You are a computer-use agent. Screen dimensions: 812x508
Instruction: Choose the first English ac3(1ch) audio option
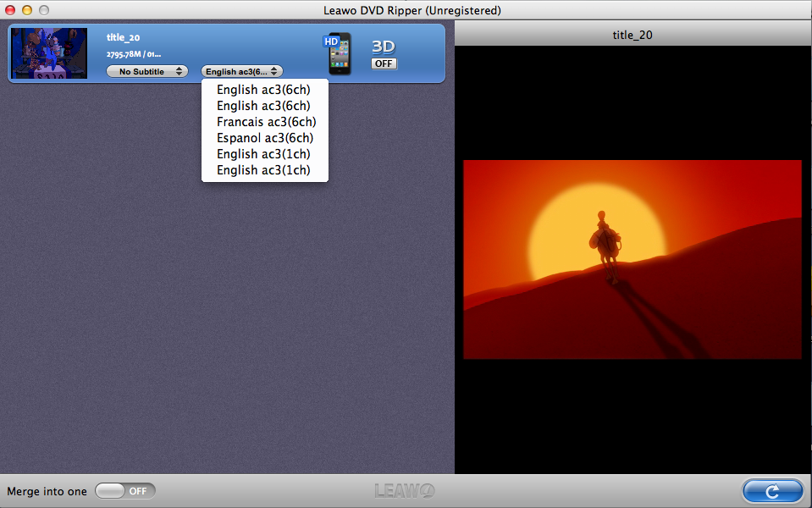[263, 154]
